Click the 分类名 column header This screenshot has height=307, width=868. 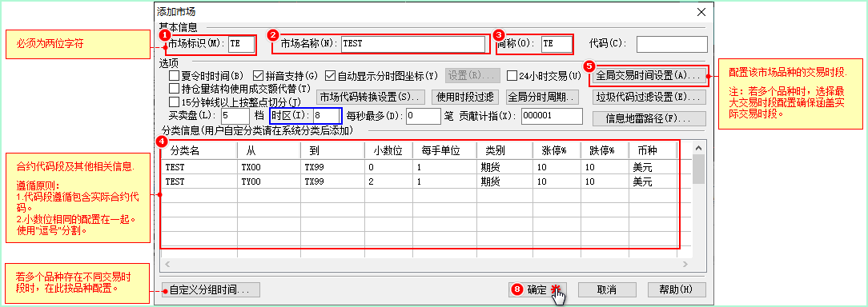tap(199, 150)
